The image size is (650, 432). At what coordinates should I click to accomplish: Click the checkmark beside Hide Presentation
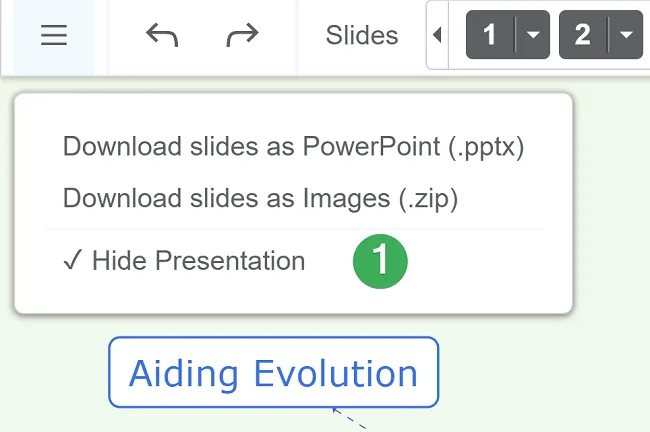click(x=71, y=261)
